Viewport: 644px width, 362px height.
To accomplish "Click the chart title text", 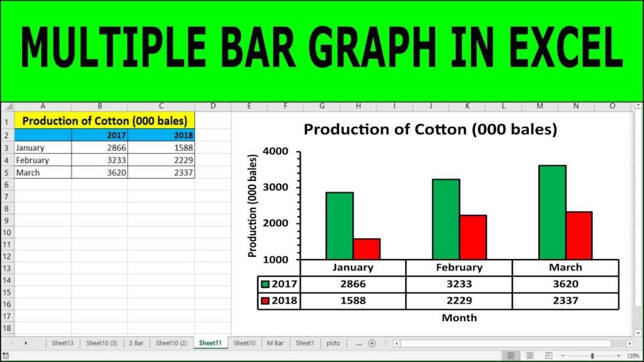I will (x=430, y=129).
